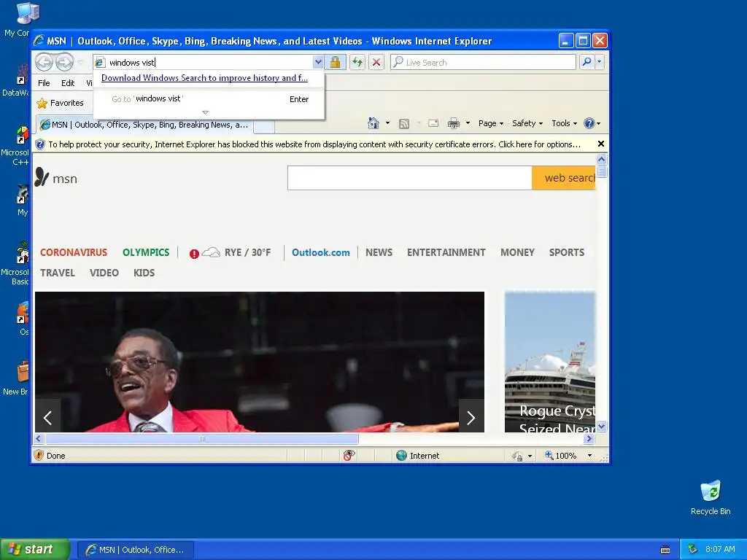Open the RSS feeds icon
The image size is (747, 560).
pos(404,124)
